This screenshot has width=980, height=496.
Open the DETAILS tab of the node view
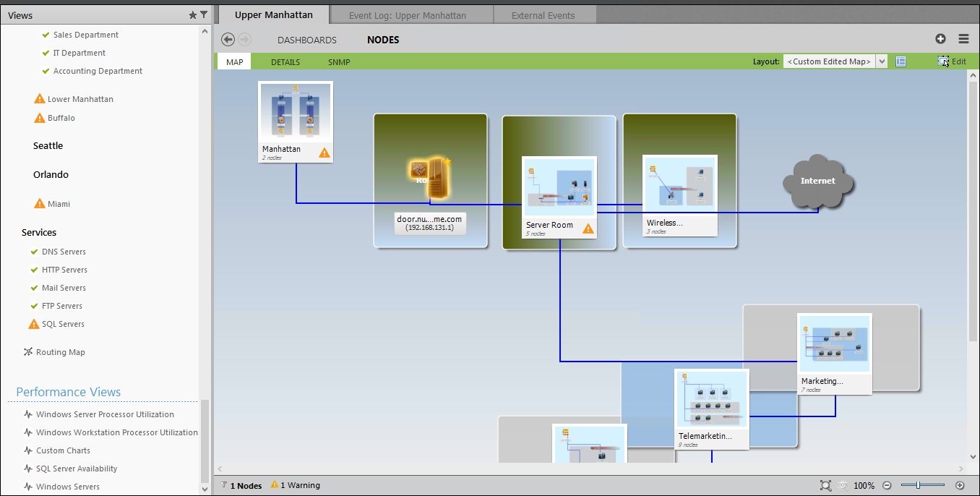coord(285,62)
